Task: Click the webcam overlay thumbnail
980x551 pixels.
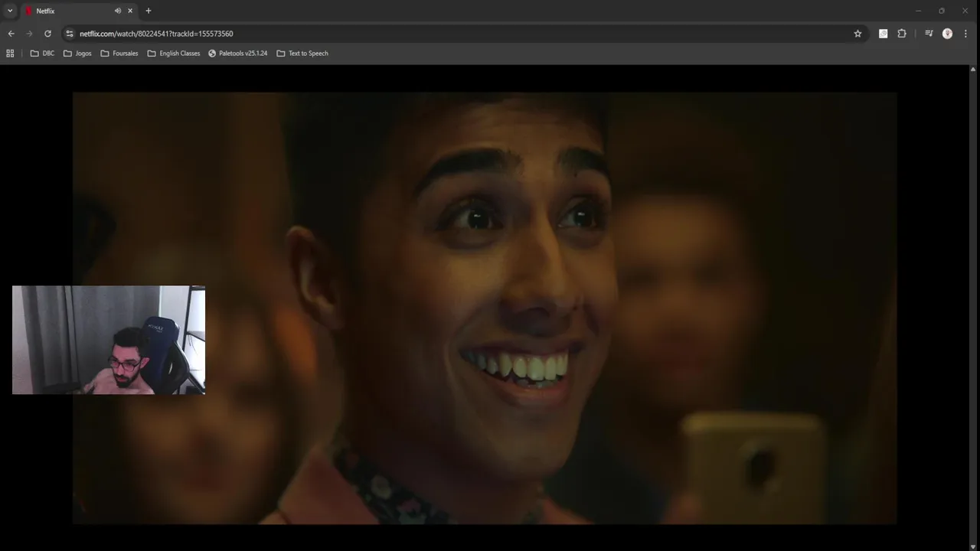Action: coord(109,340)
